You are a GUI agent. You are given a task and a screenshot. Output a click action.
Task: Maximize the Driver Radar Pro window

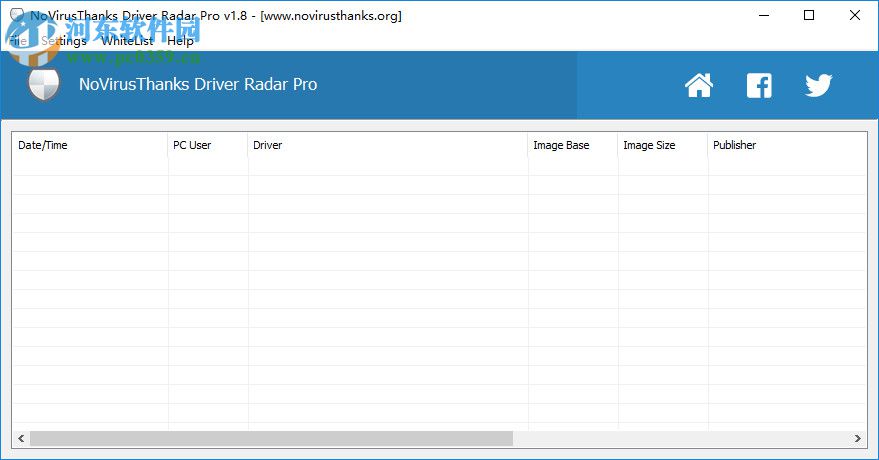(x=809, y=15)
